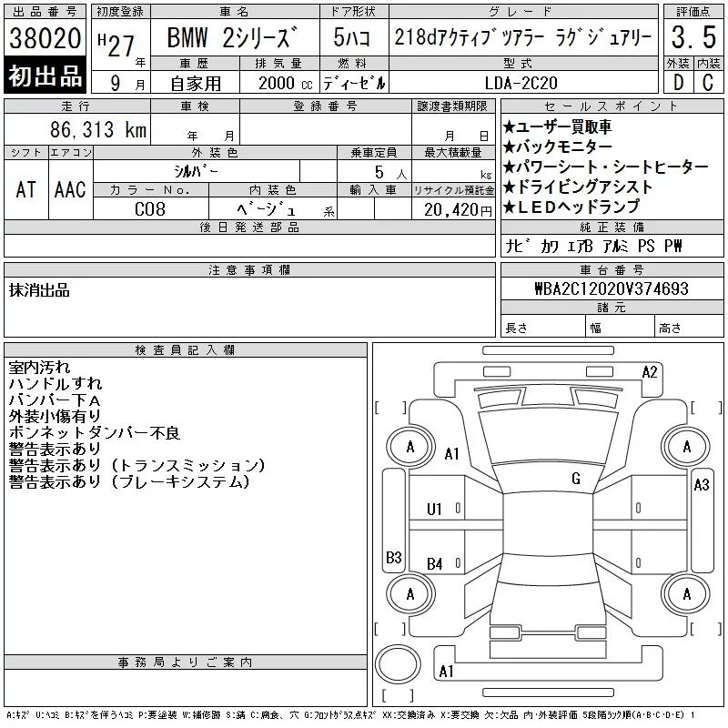Select the warning note mentioning ブレーキシステム
728x728 pixels.
click(129, 482)
